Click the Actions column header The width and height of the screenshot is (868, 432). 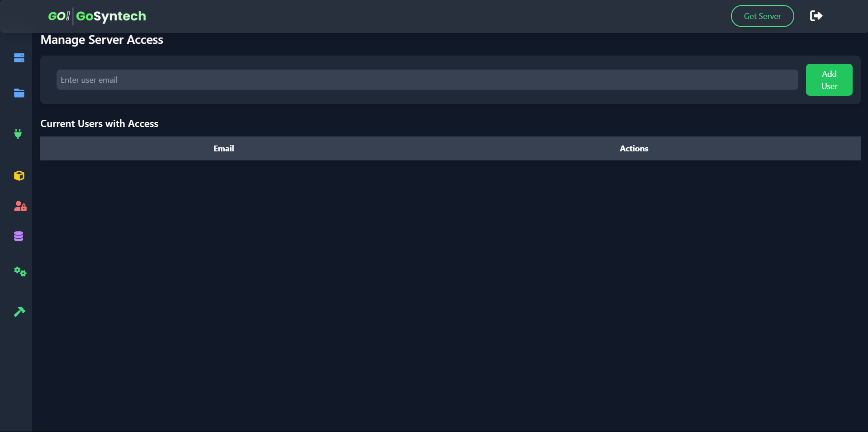(634, 149)
